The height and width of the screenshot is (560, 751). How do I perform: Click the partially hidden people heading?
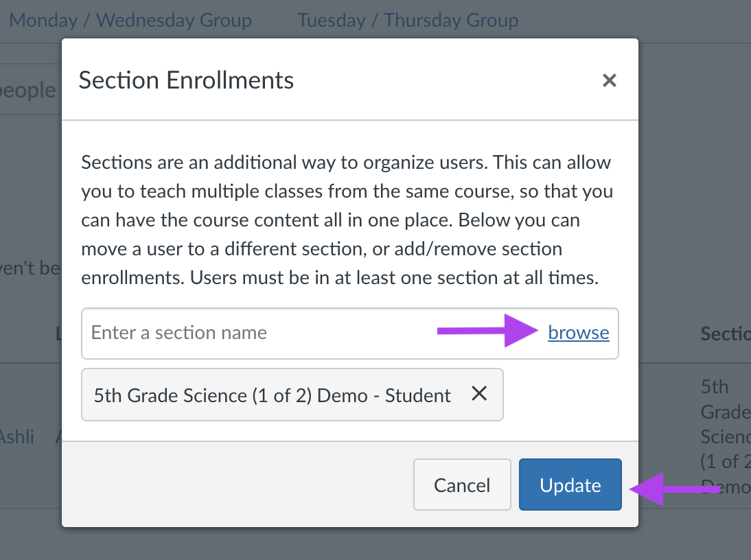pyautogui.click(x=27, y=90)
